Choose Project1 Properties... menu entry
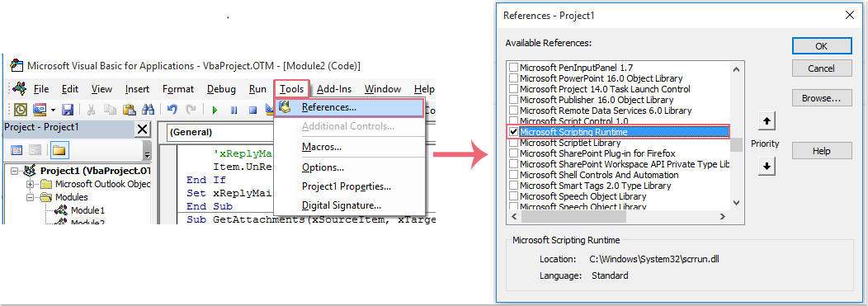 347,186
